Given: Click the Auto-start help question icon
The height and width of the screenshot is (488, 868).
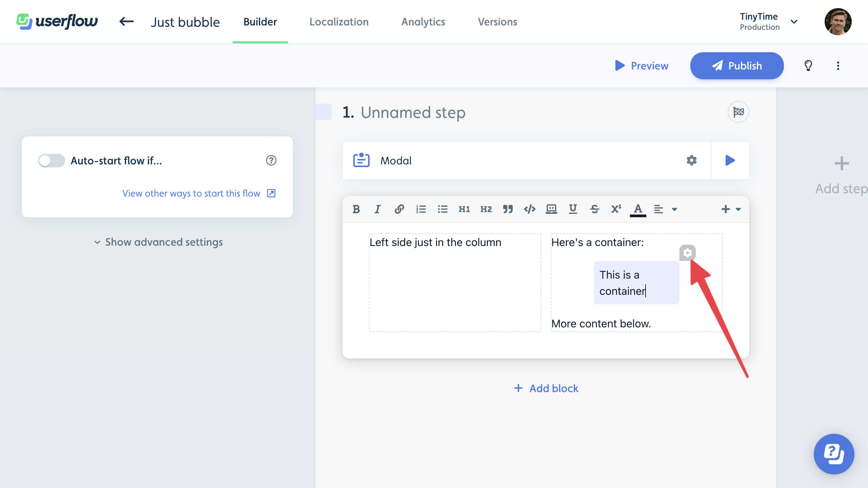Looking at the screenshot, I should [271, 160].
